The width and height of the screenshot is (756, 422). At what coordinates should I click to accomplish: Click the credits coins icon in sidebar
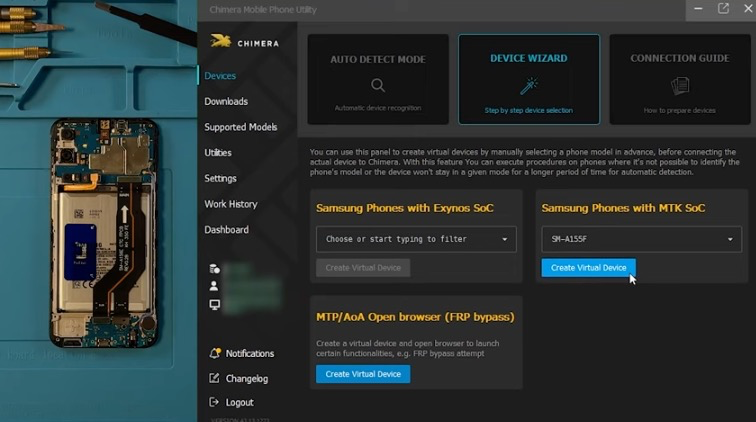[215, 269]
